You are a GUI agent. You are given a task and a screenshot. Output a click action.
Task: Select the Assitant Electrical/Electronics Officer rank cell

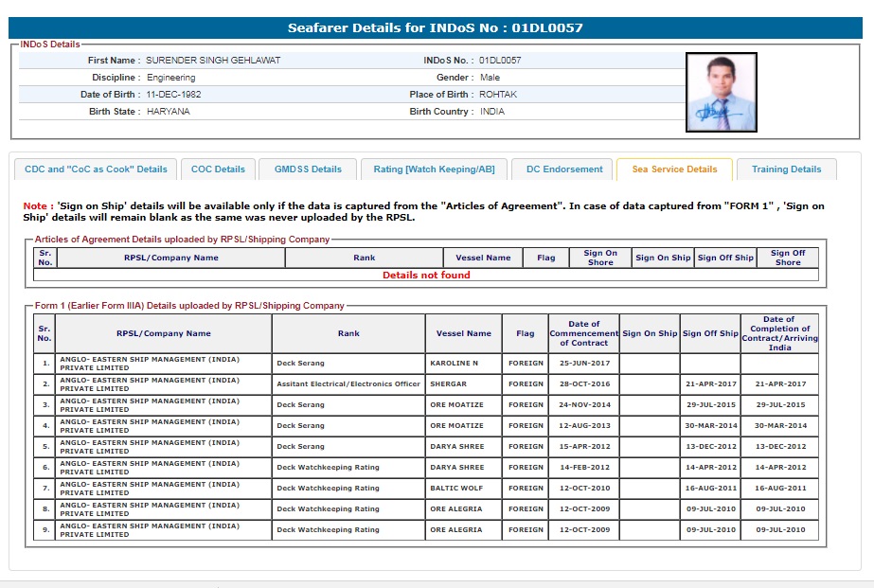point(348,384)
